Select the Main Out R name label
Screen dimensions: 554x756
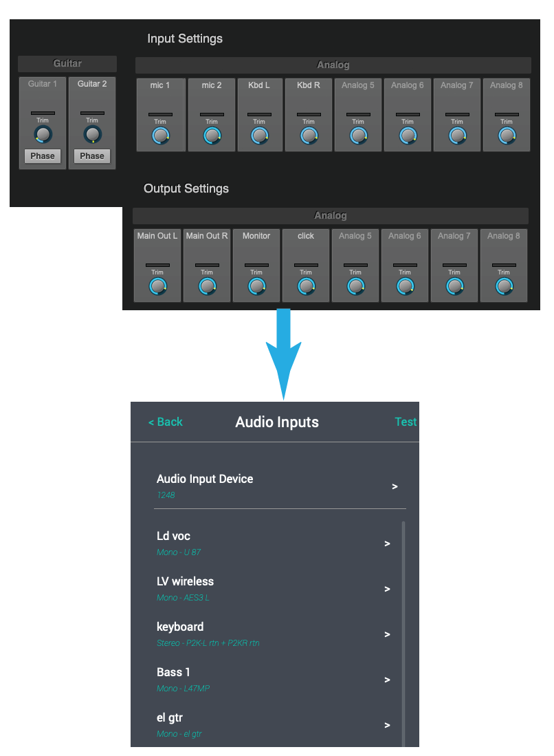point(207,236)
